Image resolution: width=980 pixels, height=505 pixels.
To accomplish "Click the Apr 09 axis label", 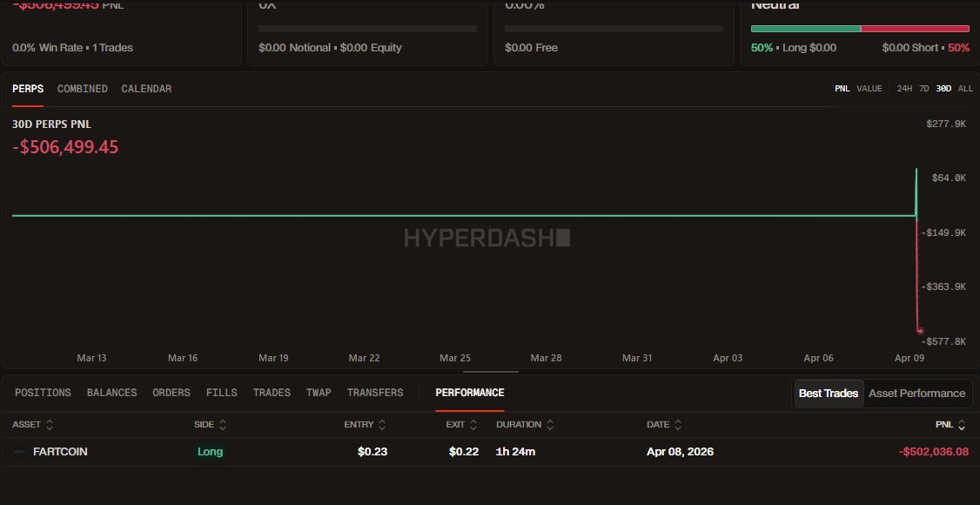I will [910, 358].
